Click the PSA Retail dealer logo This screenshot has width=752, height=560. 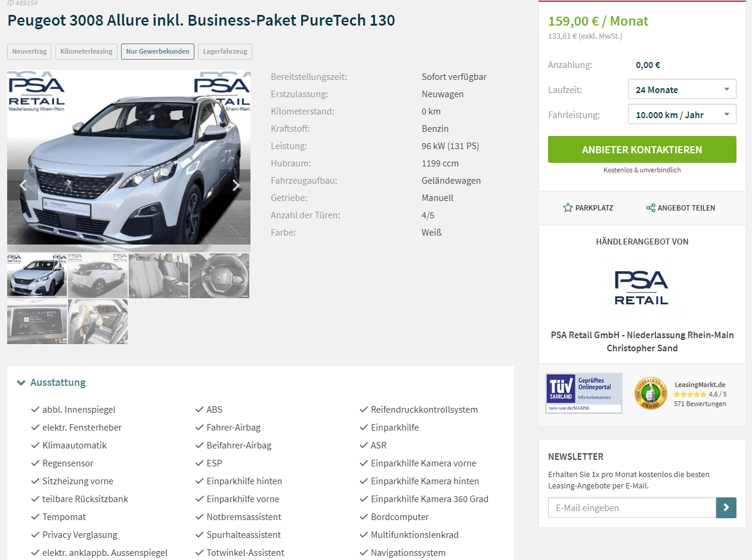click(642, 287)
